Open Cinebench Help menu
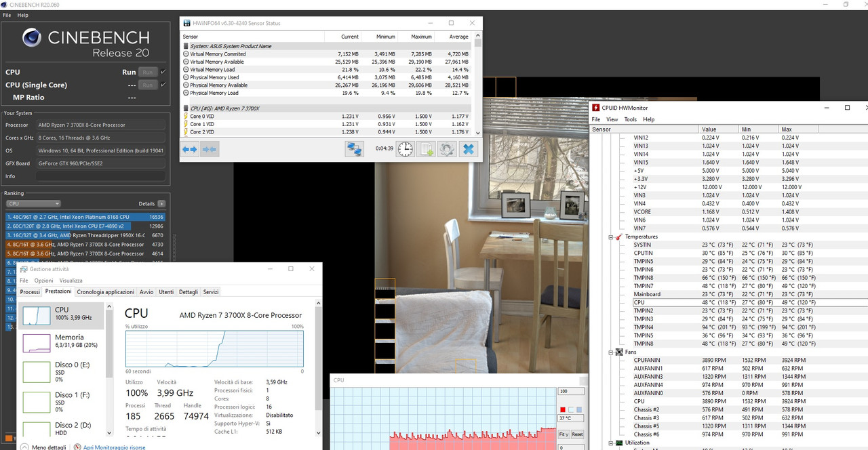 (22, 15)
